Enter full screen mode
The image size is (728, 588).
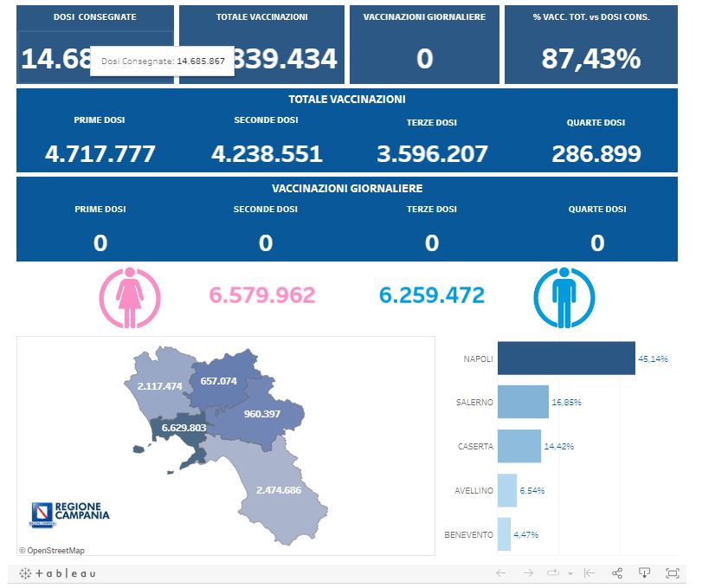click(672, 573)
